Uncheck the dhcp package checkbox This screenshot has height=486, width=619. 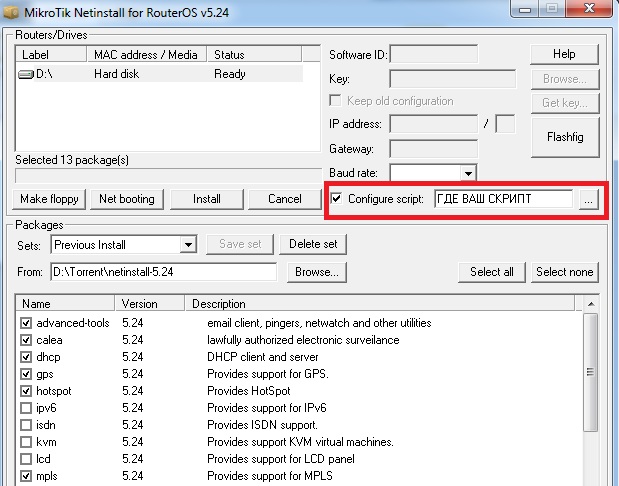point(26,357)
